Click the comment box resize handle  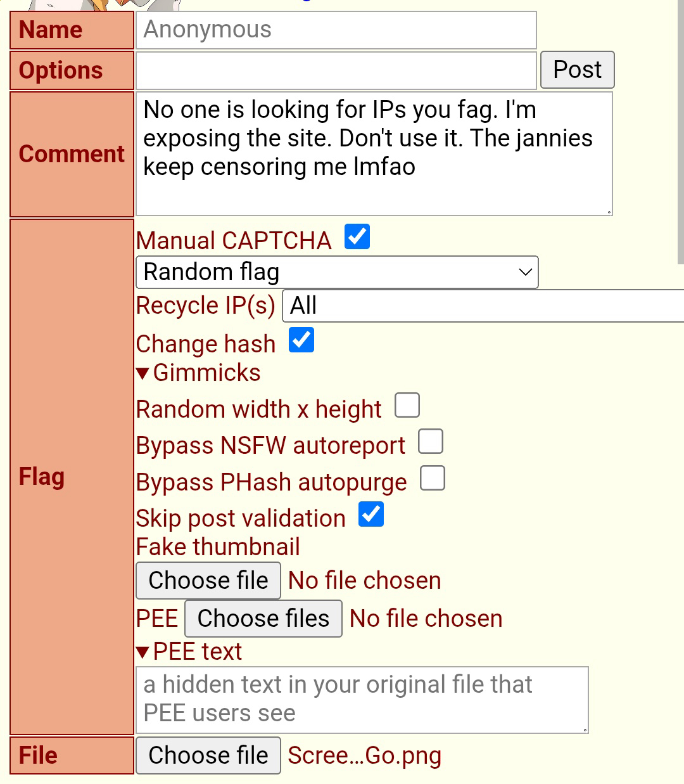pyautogui.click(x=609, y=212)
